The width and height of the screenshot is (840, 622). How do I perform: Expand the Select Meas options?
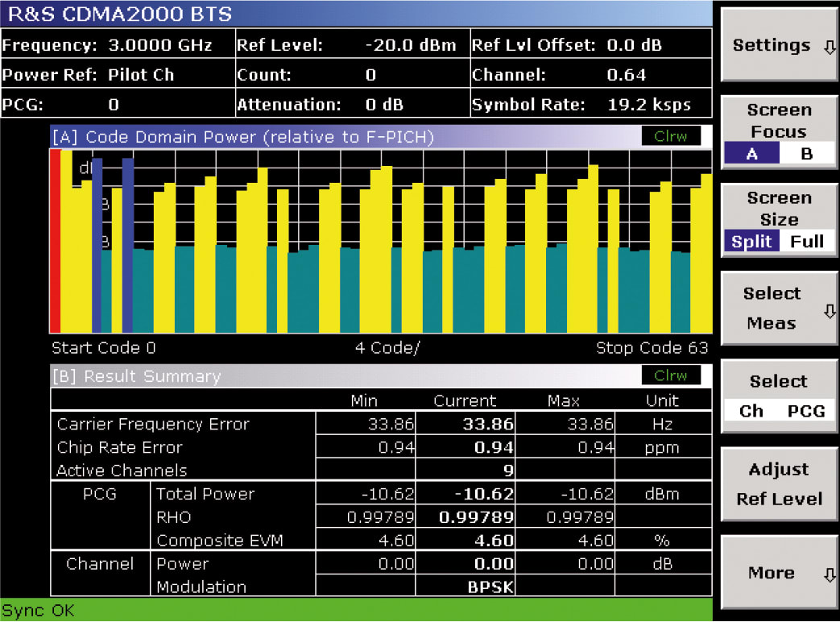tap(778, 308)
